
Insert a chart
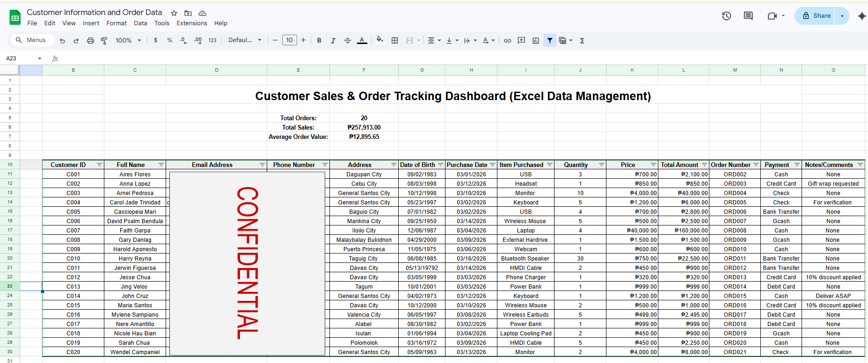click(536, 41)
